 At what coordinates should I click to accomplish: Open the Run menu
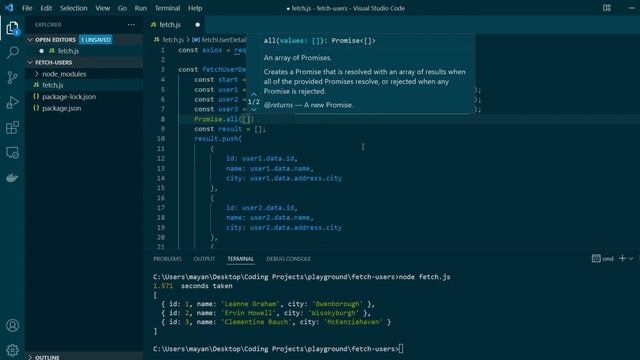(140, 8)
